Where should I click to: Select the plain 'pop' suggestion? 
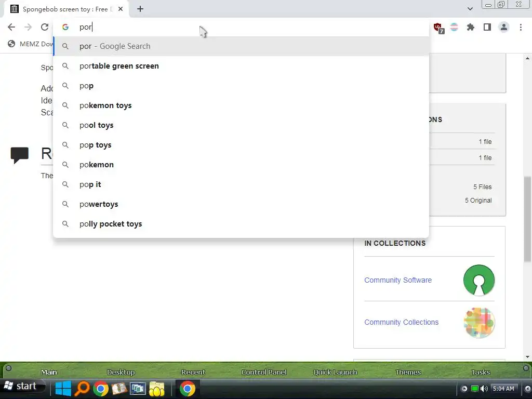pyautogui.click(x=241, y=86)
